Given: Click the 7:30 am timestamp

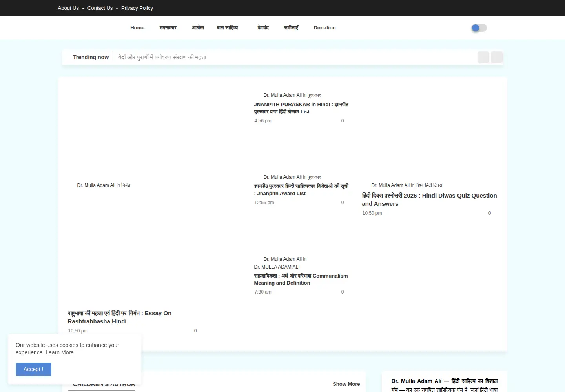Looking at the screenshot, I should [263, 292].
